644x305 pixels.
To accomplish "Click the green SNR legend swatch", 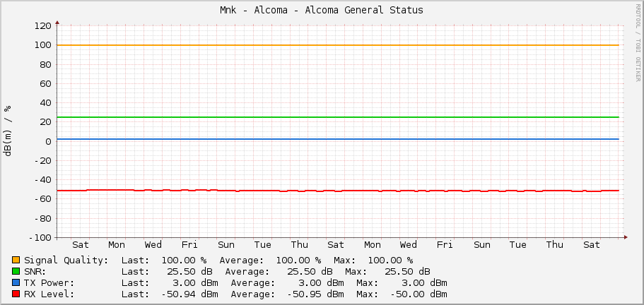I will click(16, 272).
